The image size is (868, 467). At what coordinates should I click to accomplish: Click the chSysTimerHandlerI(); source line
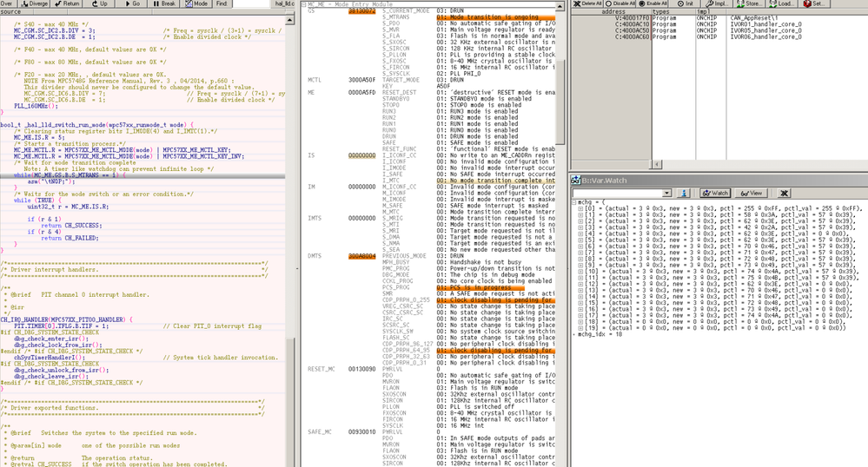[x=50, y=358]
